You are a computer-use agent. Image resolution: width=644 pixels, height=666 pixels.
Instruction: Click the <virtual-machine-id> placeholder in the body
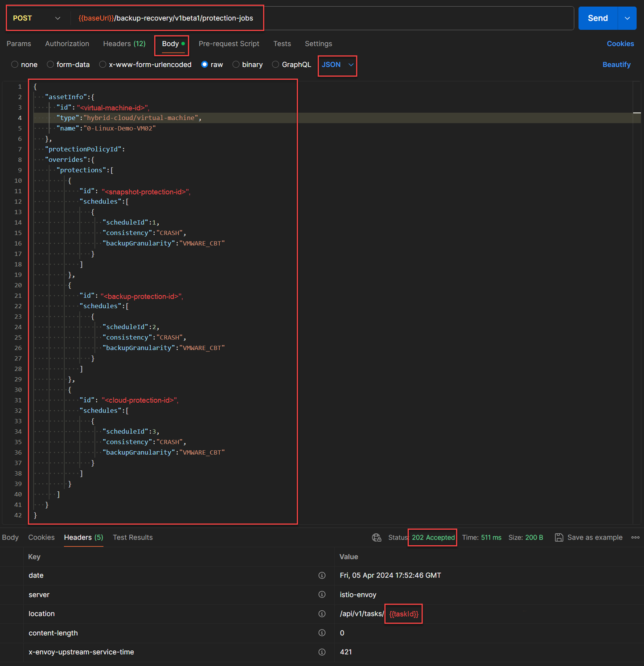coord(113,108)
